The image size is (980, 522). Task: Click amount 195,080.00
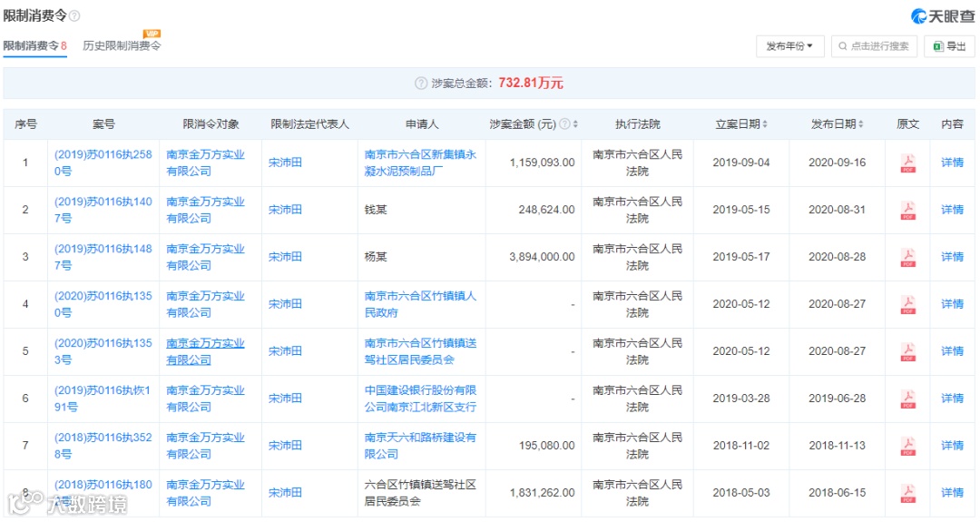546,446
